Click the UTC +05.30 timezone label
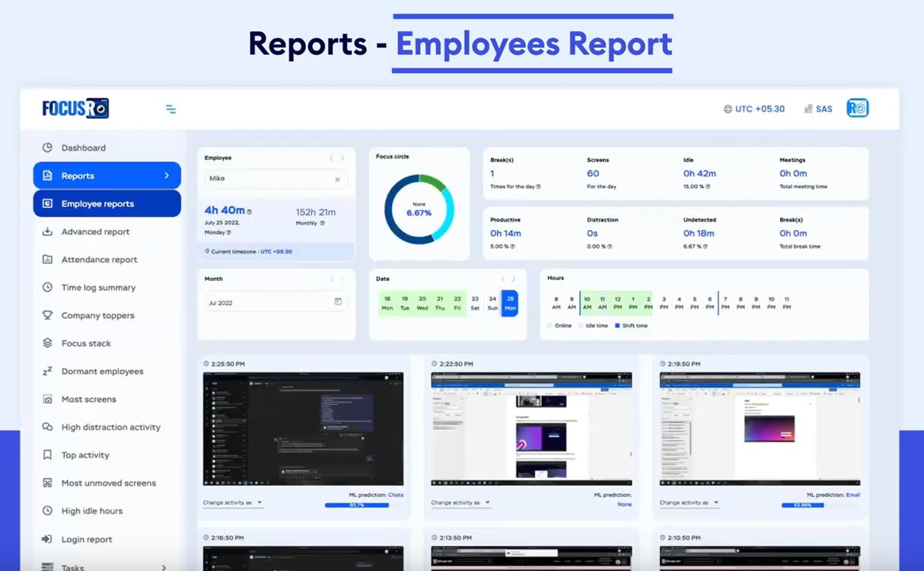 pos(760,109)
